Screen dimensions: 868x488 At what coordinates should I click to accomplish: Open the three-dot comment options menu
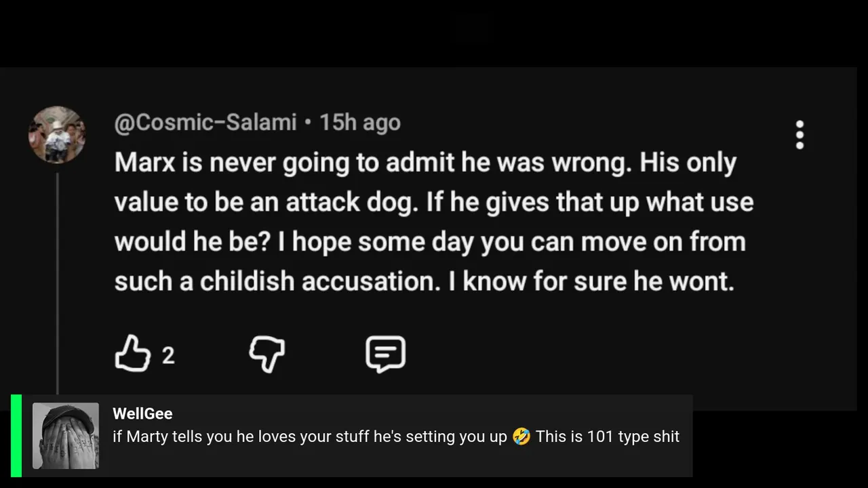800,135
